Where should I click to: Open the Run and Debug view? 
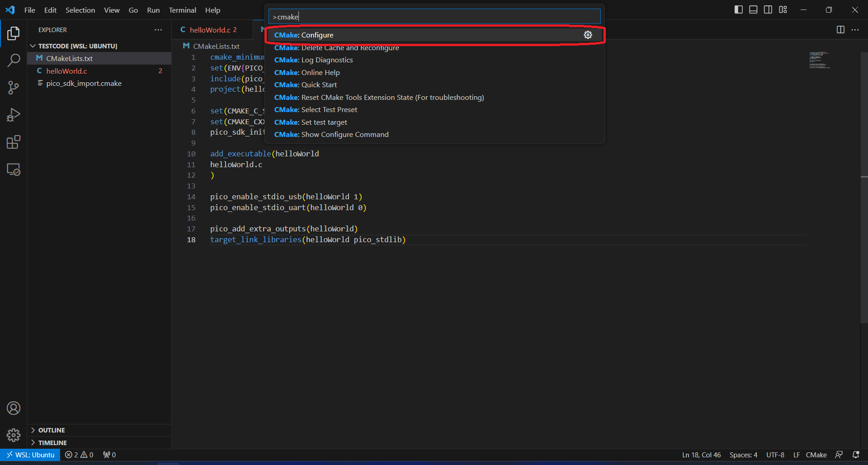[x=14, y=115]
